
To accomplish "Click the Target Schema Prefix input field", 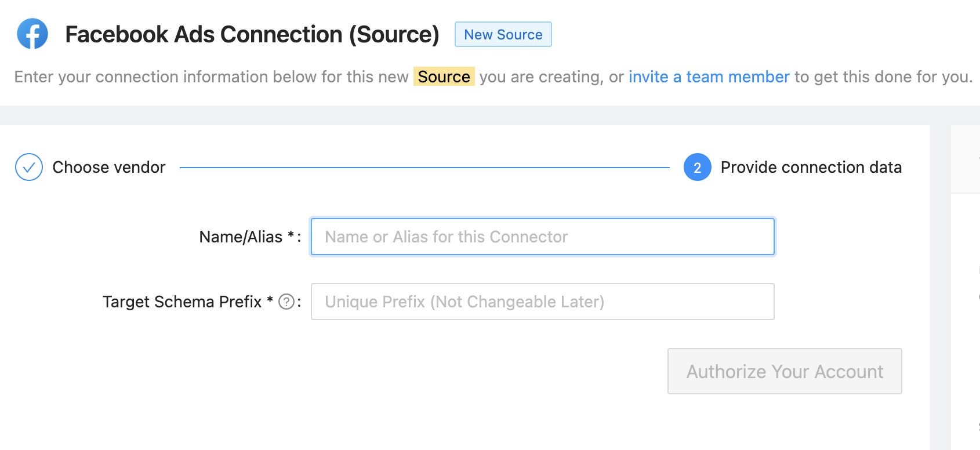I will coord(542,301).
